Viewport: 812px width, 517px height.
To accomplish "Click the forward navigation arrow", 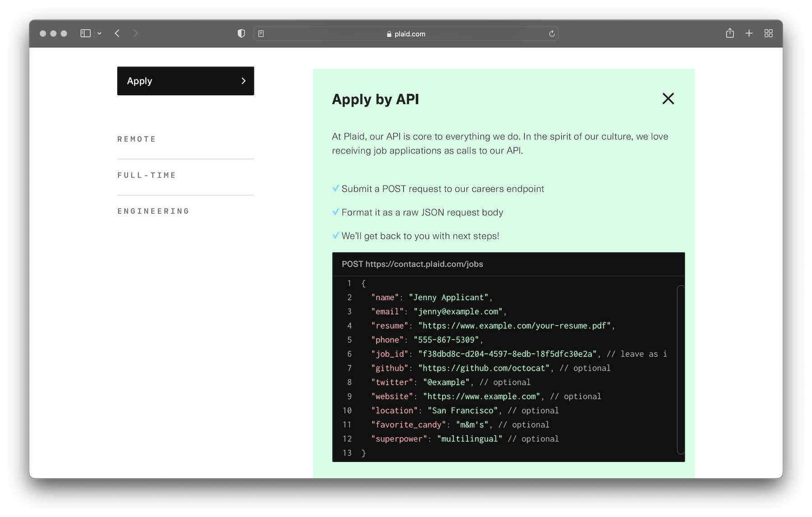I will coord(135,33).
